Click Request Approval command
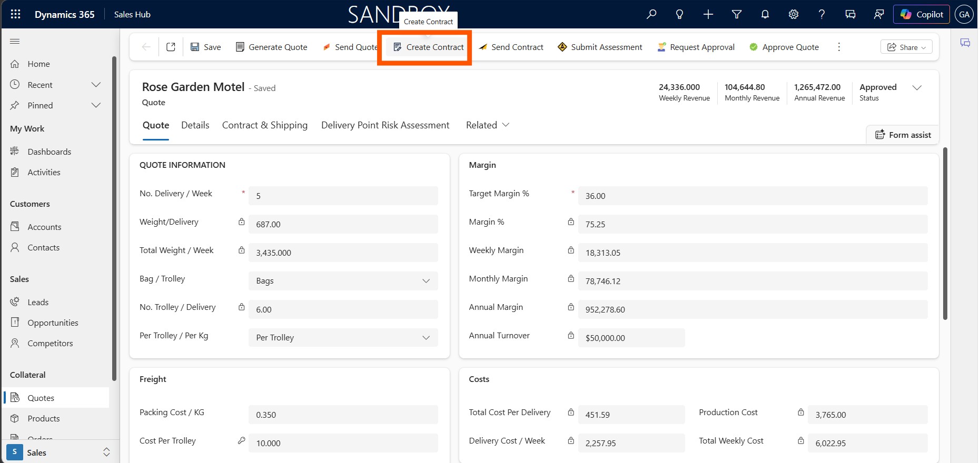Screen dimensions: 980x463 pos(696,47)
